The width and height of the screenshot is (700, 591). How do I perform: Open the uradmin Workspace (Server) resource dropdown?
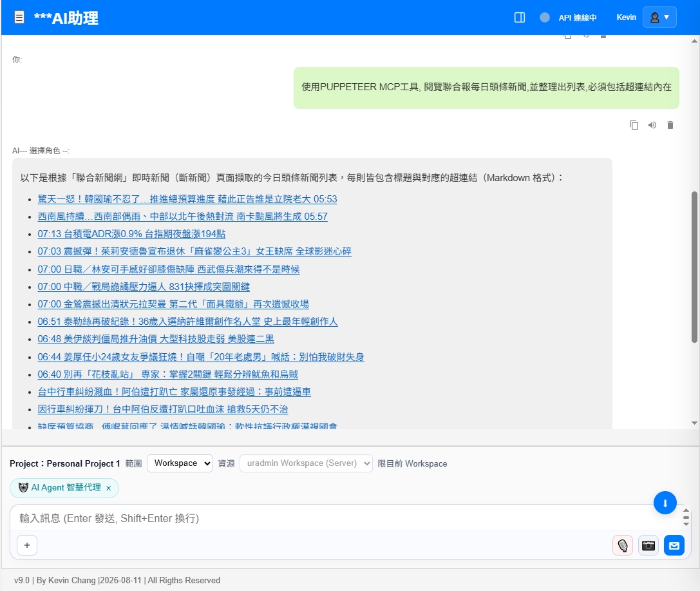point(306,463)
